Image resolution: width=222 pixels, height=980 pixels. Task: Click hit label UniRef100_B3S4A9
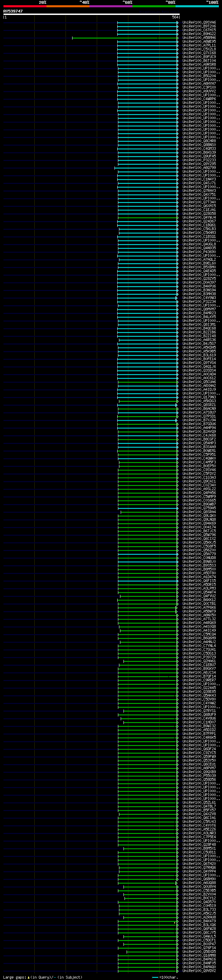click(199, 447)
